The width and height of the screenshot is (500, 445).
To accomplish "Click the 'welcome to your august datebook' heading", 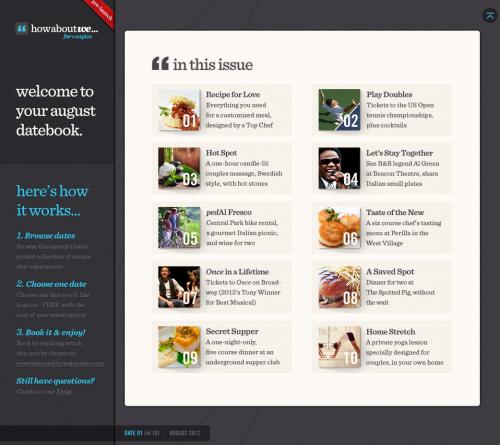I will coord(56,111).
